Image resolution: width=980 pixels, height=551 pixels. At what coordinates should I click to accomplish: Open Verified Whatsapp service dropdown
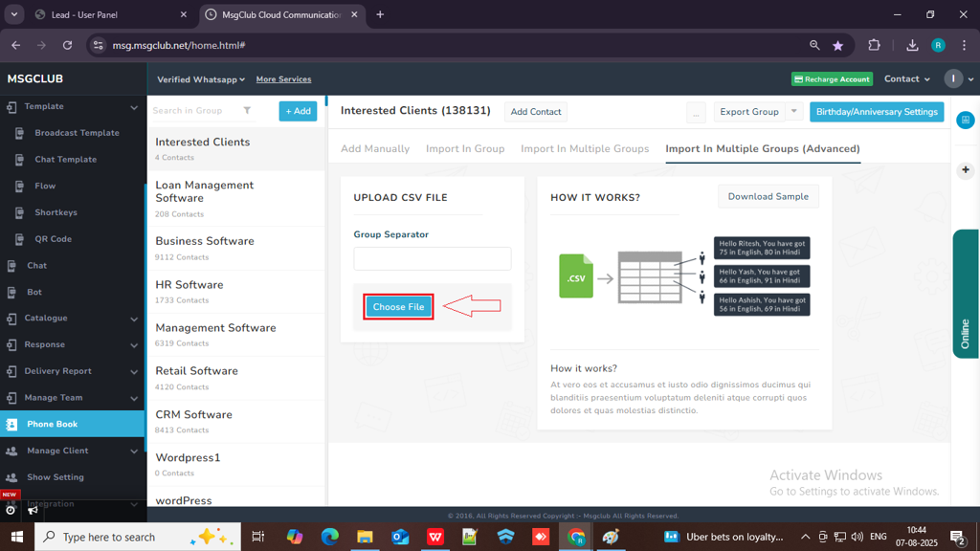tap(201, 79)
